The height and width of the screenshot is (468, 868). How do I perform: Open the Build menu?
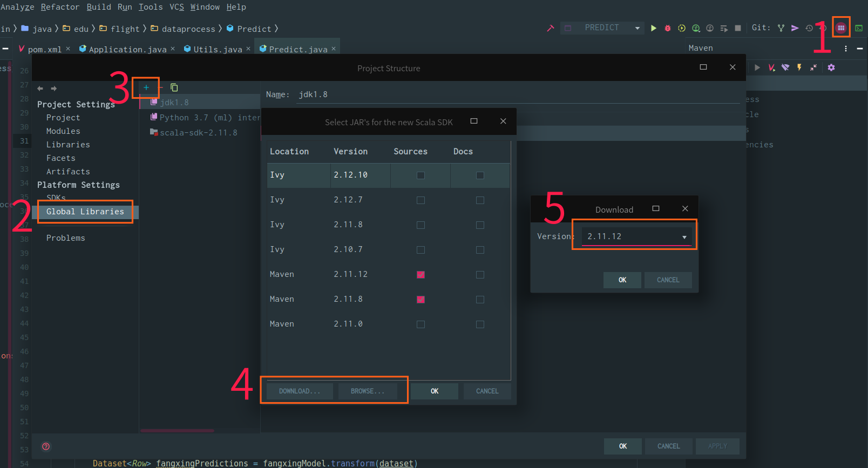coord(99,7)
